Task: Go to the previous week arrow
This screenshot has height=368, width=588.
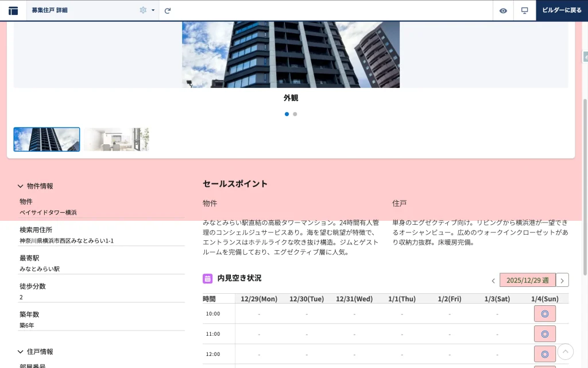Action: [x=493, y=281]
